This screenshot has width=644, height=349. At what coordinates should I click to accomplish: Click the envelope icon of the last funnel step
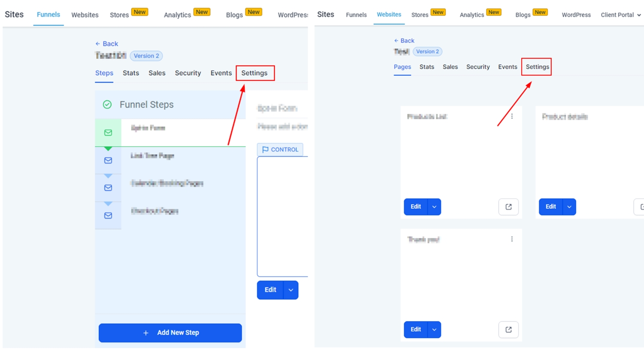[108, 215]
